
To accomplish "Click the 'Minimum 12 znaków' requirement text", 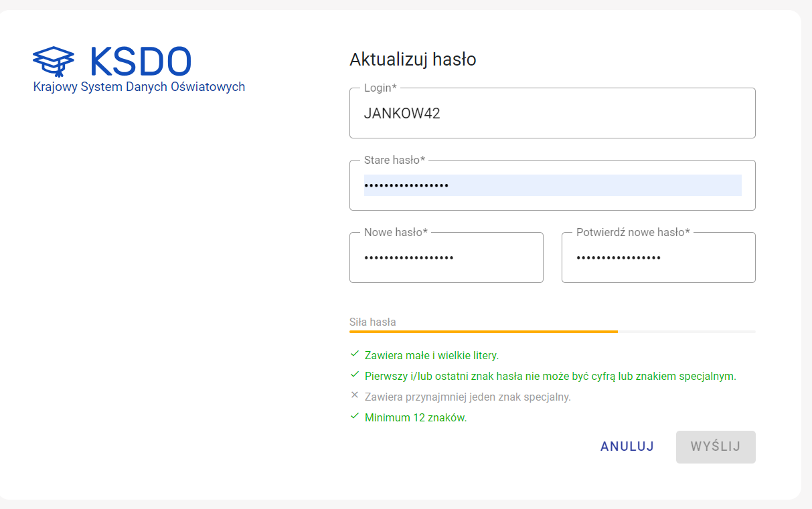I will tap(416, 417).
